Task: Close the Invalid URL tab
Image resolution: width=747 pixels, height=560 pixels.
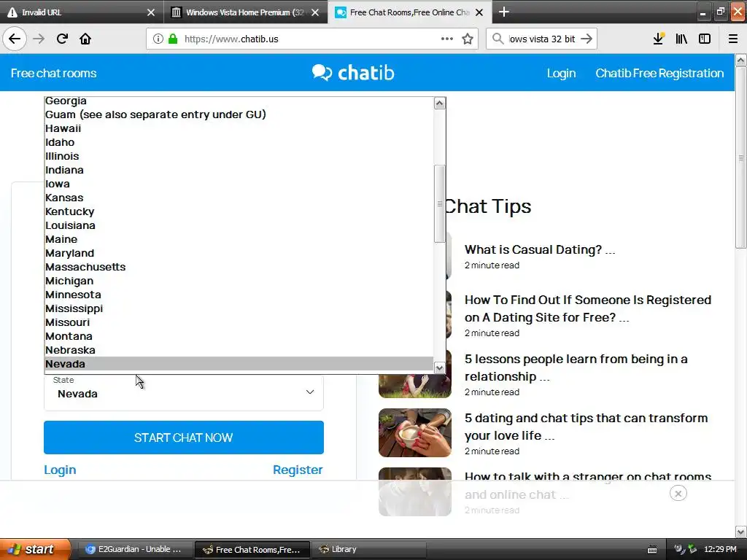Action: pyautogui.click(x=151, y=12)
